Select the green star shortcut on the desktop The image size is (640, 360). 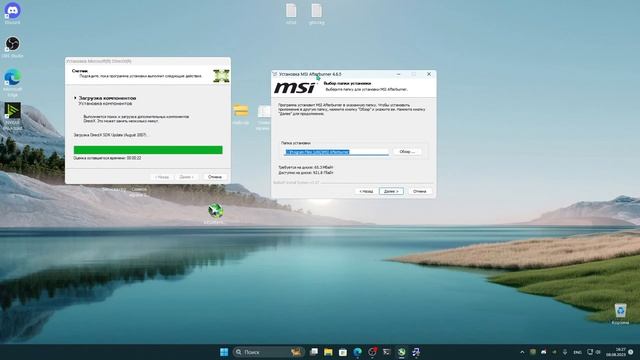click(x=215, y=211)
